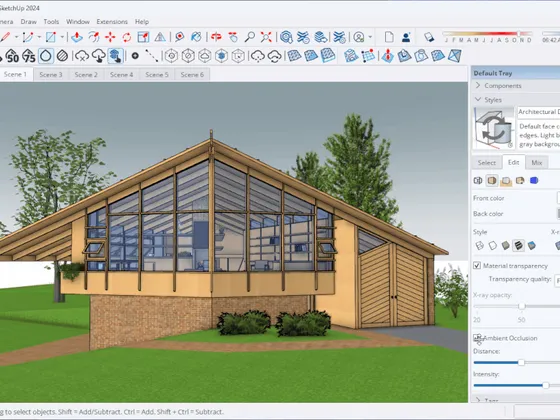Image resolution: width=560 pixels, height=420 pixels.
Task: Select the Move tool
Action: (x=110, y=37)
